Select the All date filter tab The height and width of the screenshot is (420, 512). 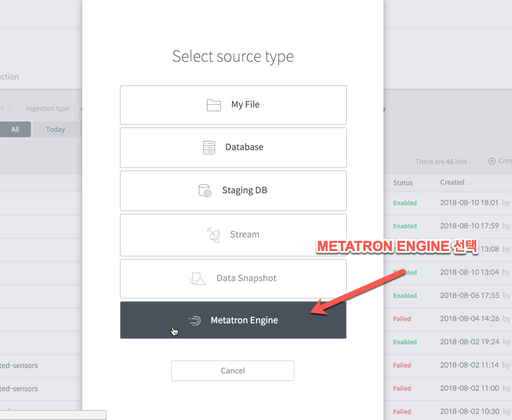15,129
